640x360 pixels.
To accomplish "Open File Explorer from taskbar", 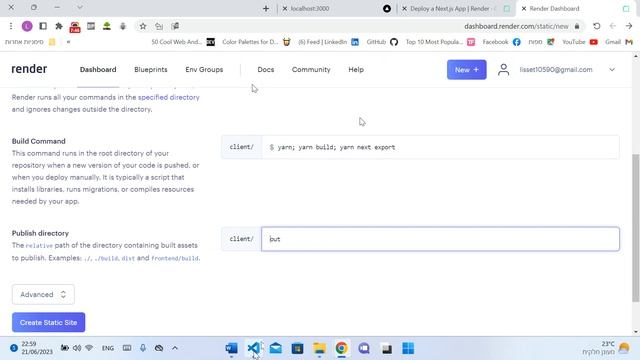I will (x=320, y=348).
